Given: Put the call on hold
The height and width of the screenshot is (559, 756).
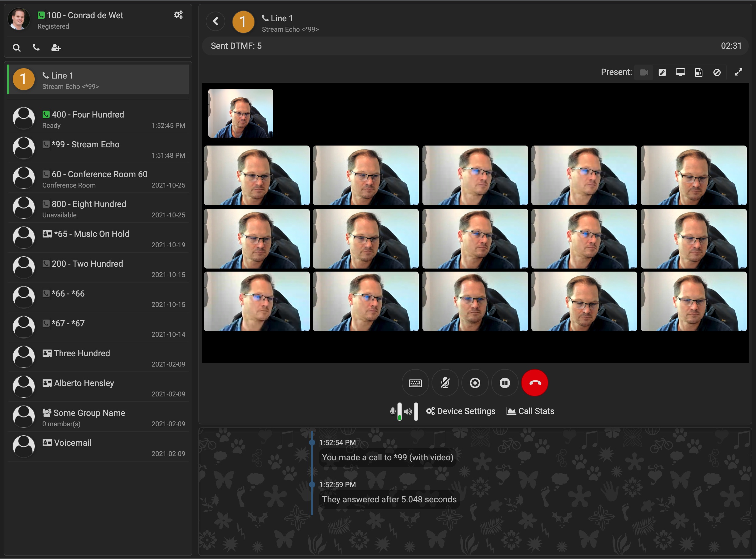Looking at the screenshot, I should (x=504, y=383).
